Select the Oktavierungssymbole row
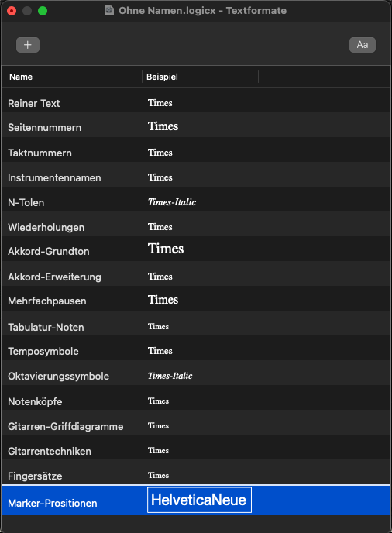392x533 pixels. coord(196,376)
